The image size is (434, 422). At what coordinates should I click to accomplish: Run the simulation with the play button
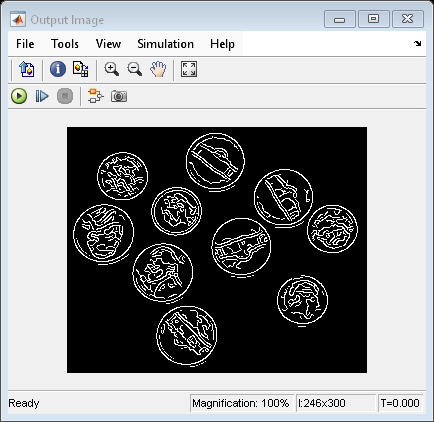19,96
